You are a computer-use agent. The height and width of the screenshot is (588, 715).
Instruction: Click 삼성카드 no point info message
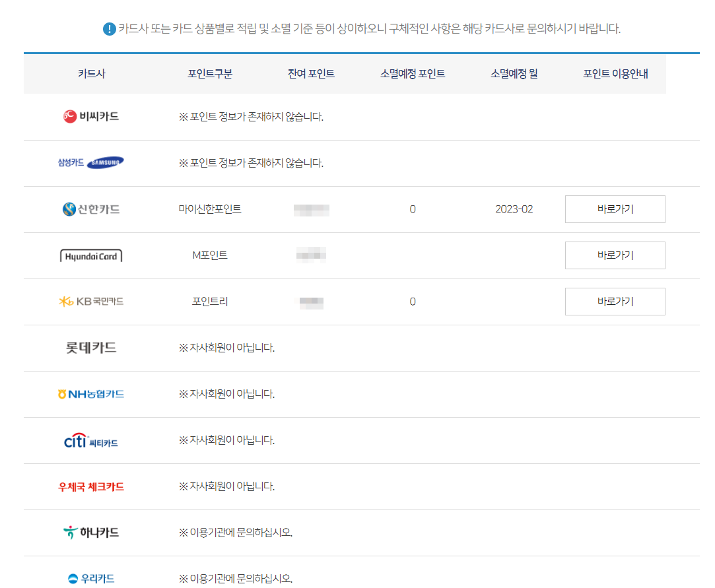pyautogui.click(x=252, y=163)
